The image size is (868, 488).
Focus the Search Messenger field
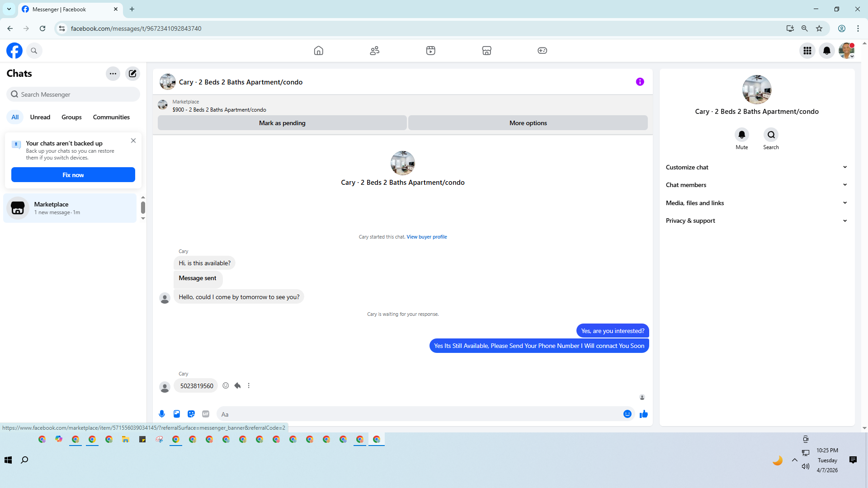pos(73,94)
